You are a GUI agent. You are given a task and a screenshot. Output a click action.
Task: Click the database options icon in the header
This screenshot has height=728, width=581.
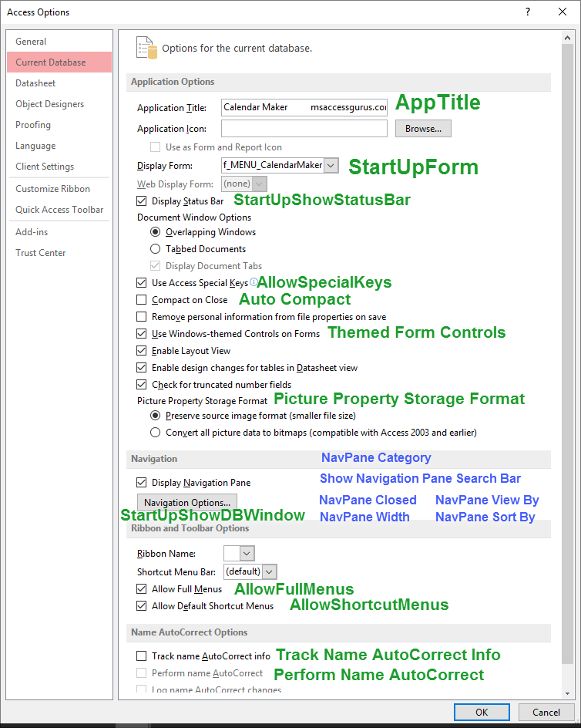pyautogui.click(x=146, y=48)
